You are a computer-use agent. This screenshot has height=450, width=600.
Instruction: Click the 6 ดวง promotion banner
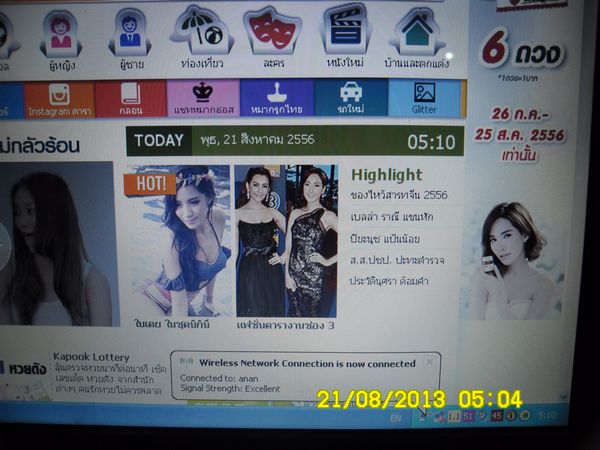(x=521, y=49)
